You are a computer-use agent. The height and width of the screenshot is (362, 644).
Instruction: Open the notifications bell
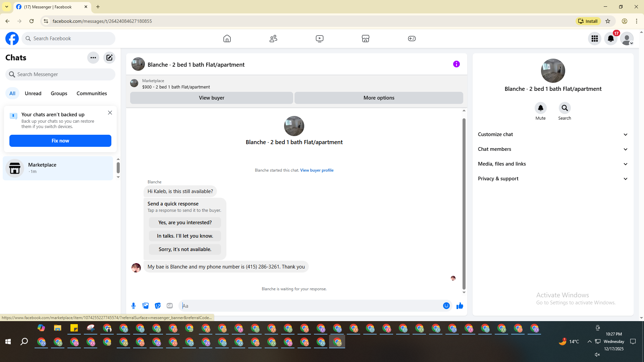point(611,39)
